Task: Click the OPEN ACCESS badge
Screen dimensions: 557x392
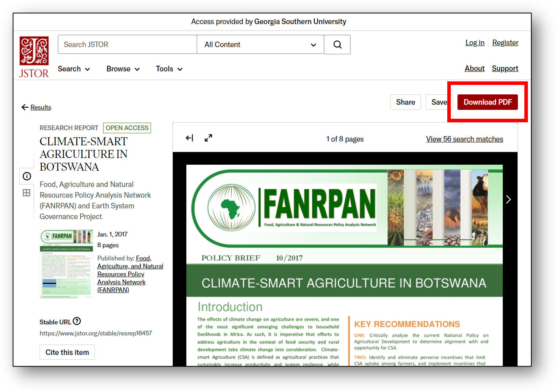Action: click(127, 128)
